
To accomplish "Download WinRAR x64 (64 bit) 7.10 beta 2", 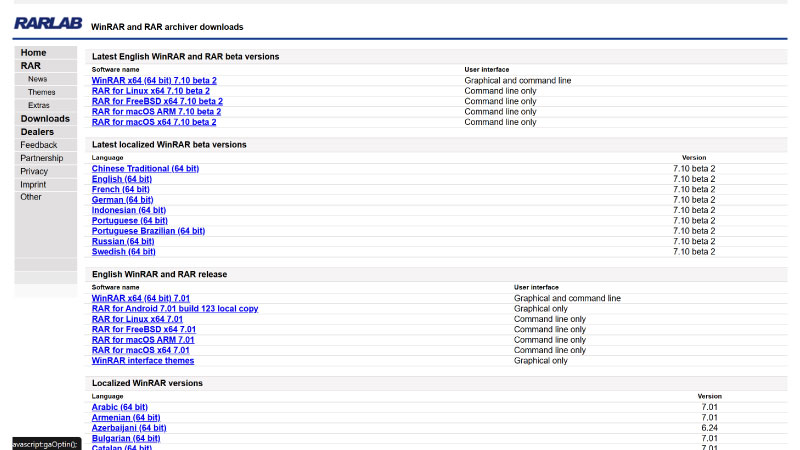I will pyautogui.click(x=154, y=81).
